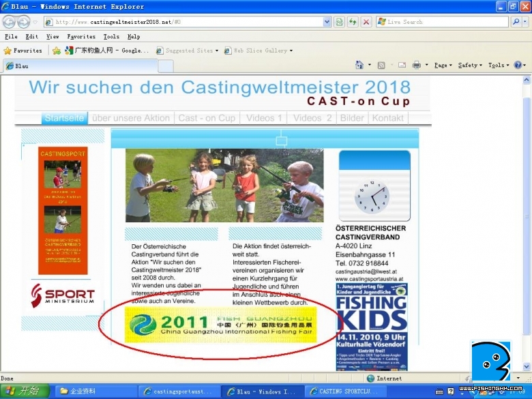Click the analog clock widget

pos(372,197)
